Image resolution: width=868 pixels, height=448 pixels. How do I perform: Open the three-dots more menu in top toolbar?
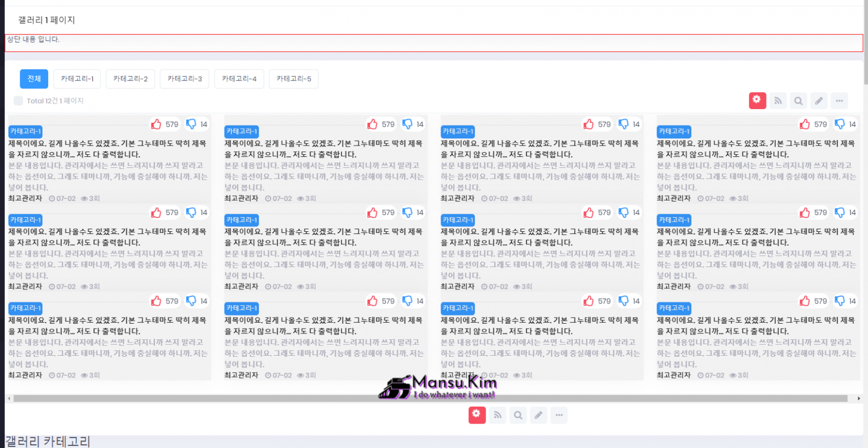pyautogui.click(x=839, y=100)
